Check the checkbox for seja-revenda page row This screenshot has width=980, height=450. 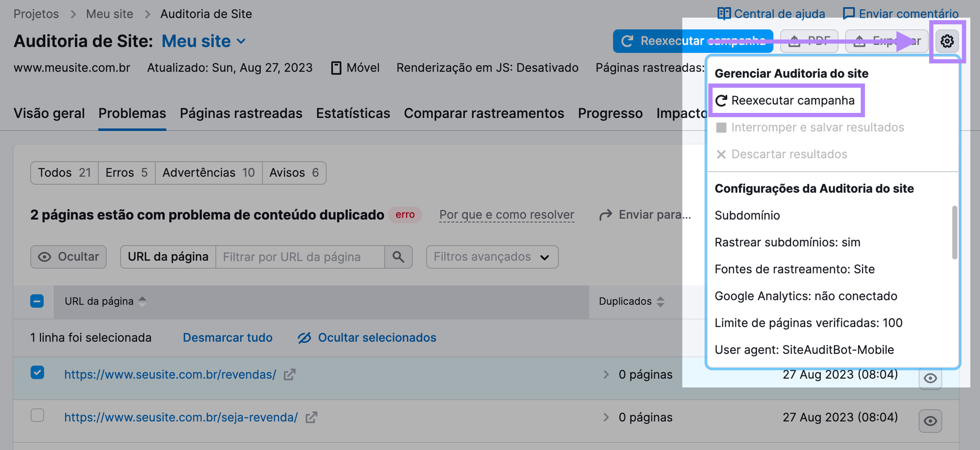pyautogui.click(x=37, y=416)
